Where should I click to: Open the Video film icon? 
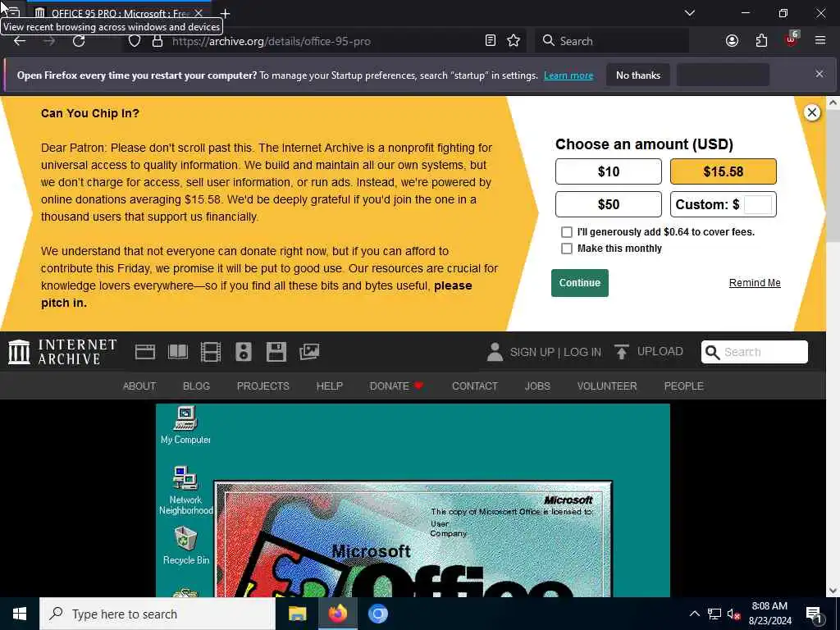[x=211, y=352]
